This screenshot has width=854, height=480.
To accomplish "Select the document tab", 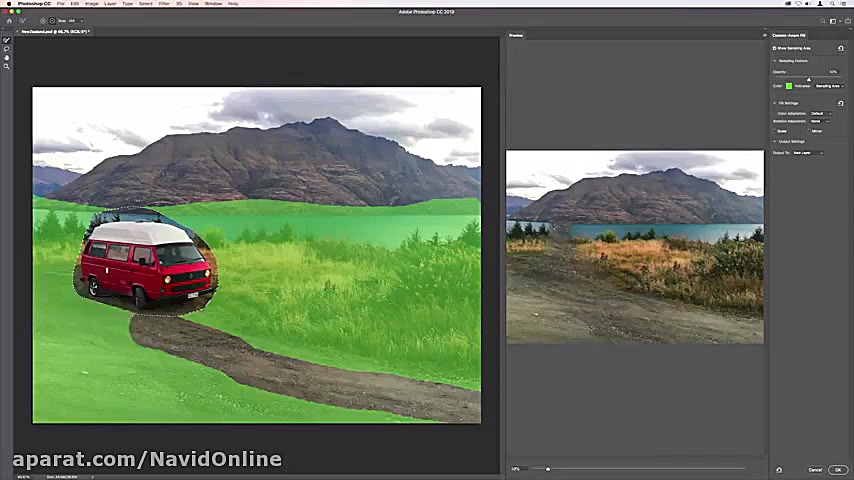I will [55, 32].
